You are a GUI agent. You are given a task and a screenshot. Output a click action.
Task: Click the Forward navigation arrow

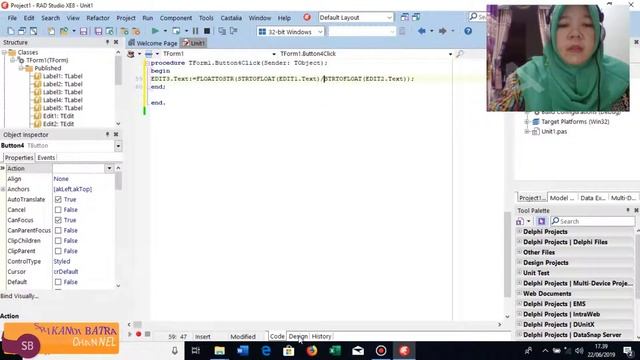click(x=442, y=31)
